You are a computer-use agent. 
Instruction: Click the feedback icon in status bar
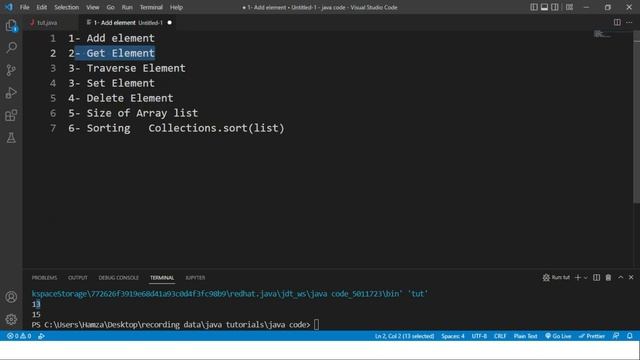(616, 336)
